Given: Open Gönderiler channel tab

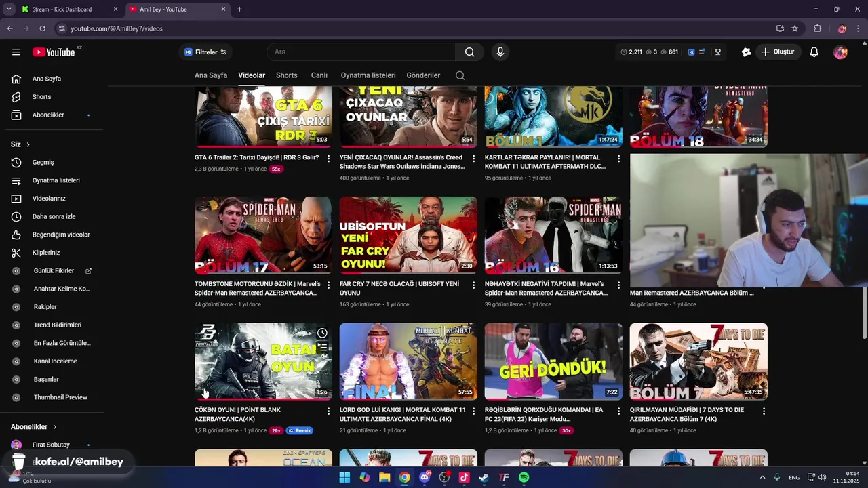Looking at the screenshot, I should pyautogui.click(x=423, y=75).
